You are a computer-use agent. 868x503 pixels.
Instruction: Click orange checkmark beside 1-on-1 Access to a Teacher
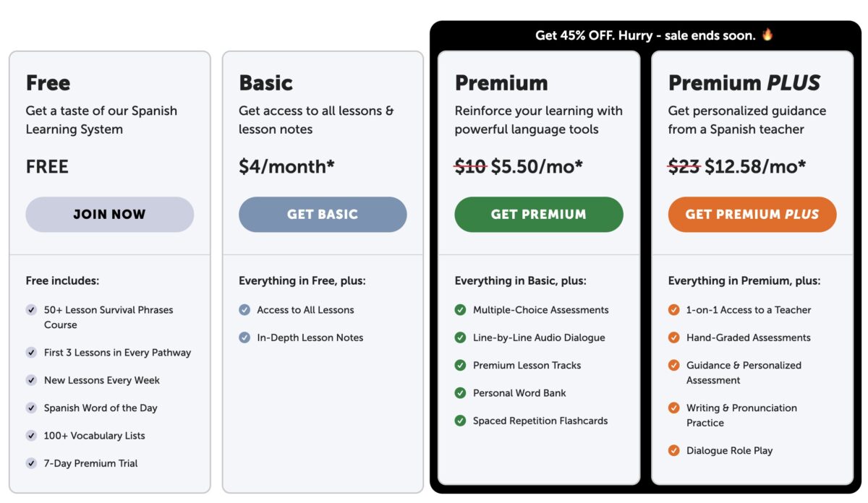673,310
